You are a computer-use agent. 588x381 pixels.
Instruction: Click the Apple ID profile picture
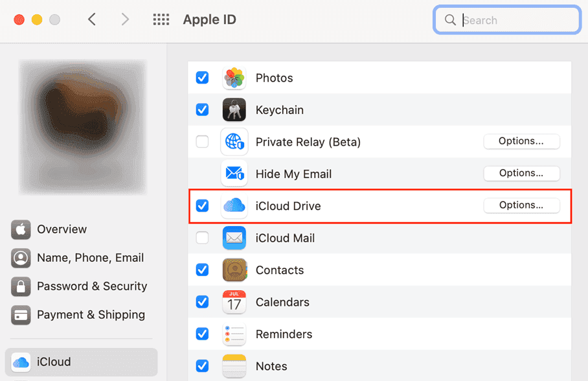click(x=83, y=127)
